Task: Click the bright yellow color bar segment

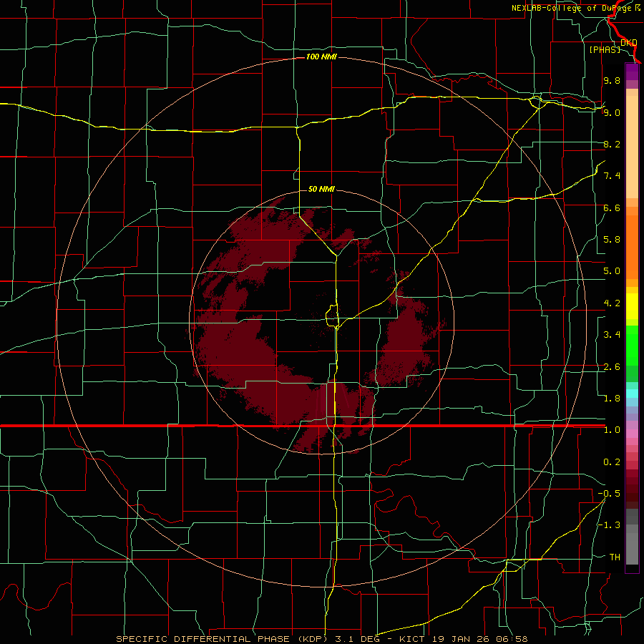Action: (x=632, y=306)
